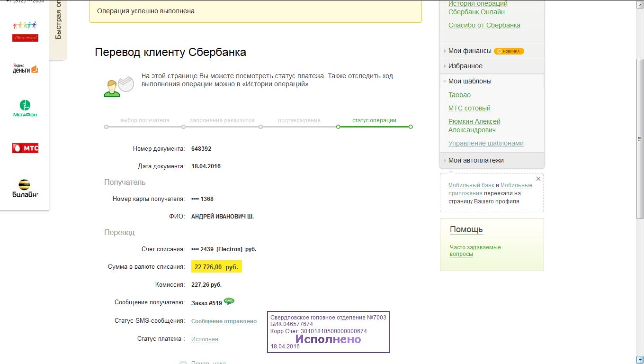Open the Beeline payment icon
The width and height of the screenshot is (644, 364).
(25, 188)
